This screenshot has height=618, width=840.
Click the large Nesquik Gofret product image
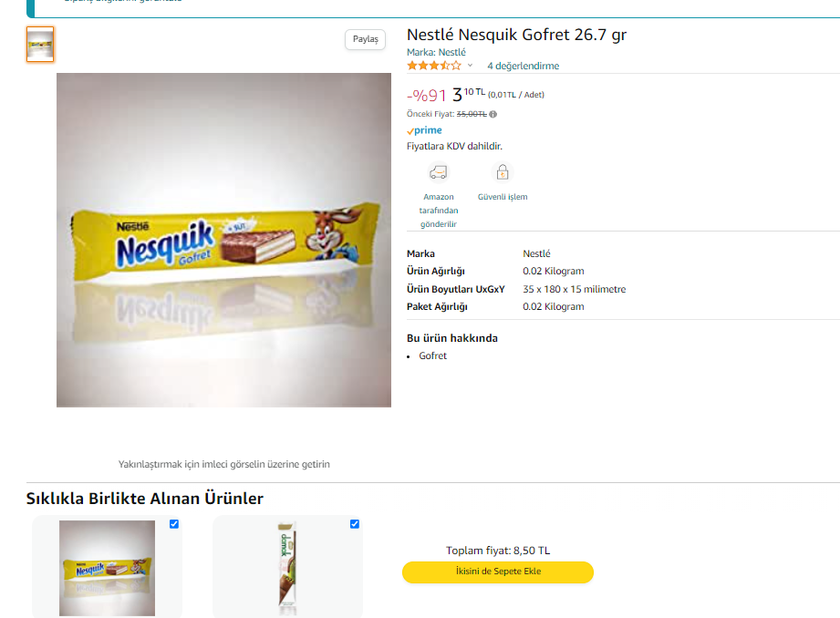223,240
